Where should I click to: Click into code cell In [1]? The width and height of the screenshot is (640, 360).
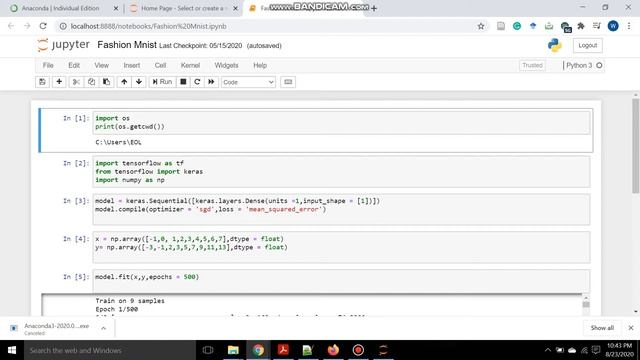coord(341,122)
